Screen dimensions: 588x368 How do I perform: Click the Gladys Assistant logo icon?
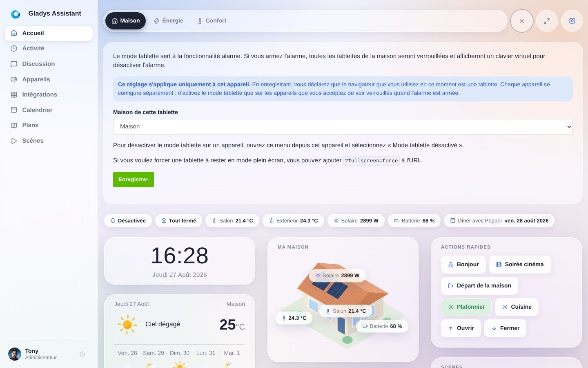pyautogui.click(x=16, y=14)
